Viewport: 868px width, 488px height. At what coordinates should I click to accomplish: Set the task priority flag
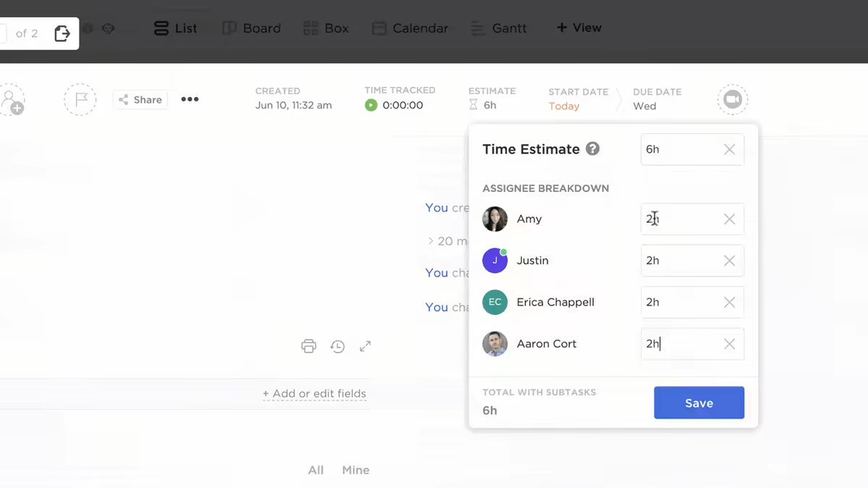[x=80, y=99]
